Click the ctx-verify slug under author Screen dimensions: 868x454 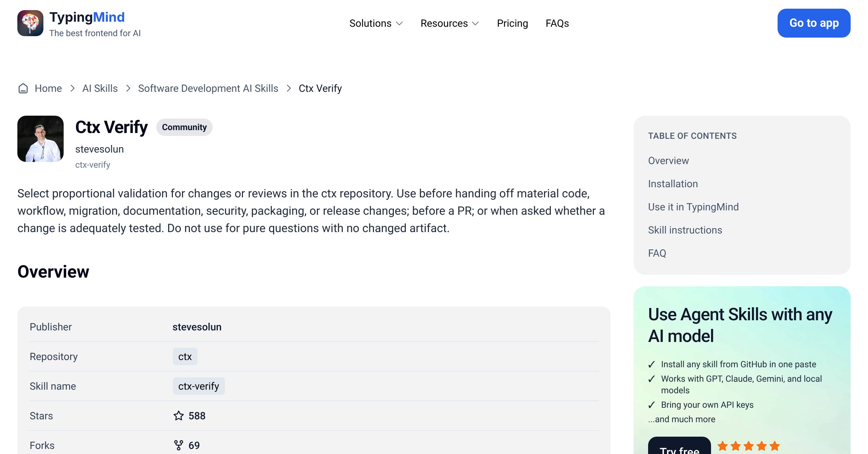pos(93,165)
